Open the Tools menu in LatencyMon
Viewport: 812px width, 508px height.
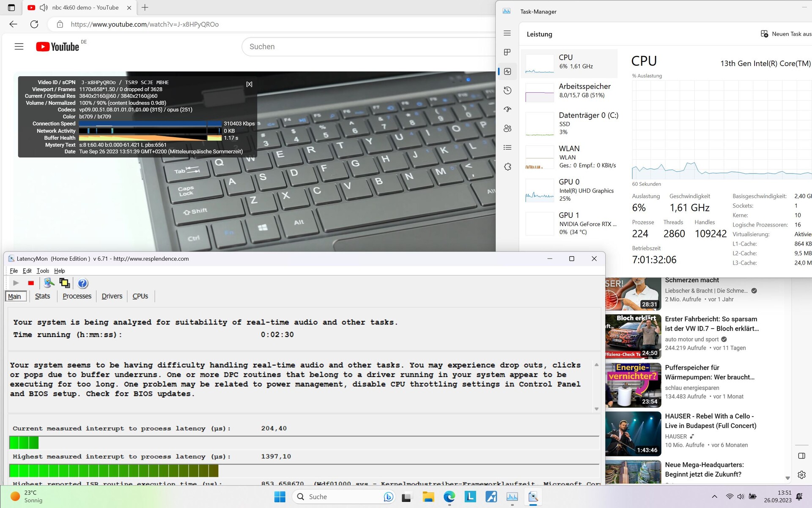(x=43, y=271)
